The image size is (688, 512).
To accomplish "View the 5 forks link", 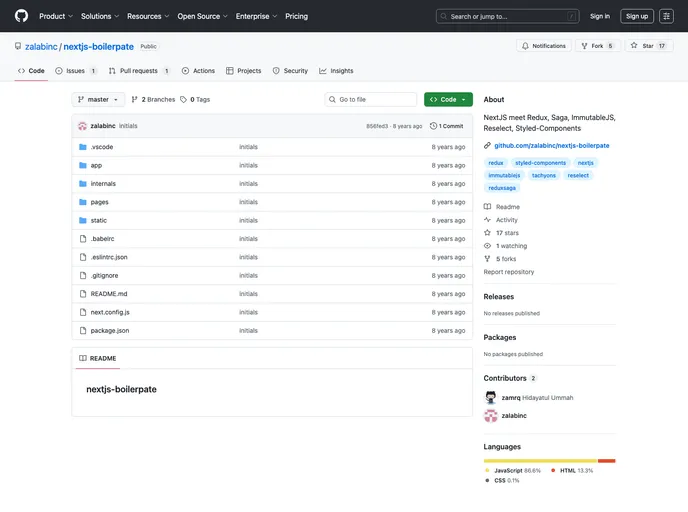I will [x=500, y=259].
